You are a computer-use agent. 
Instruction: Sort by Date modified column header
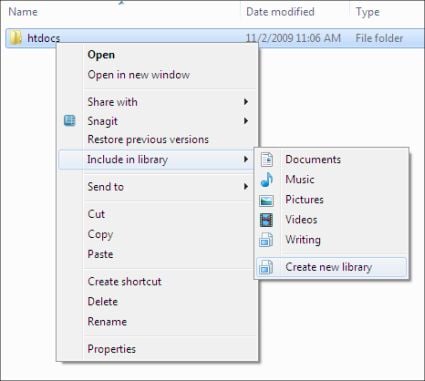point(280,12)
